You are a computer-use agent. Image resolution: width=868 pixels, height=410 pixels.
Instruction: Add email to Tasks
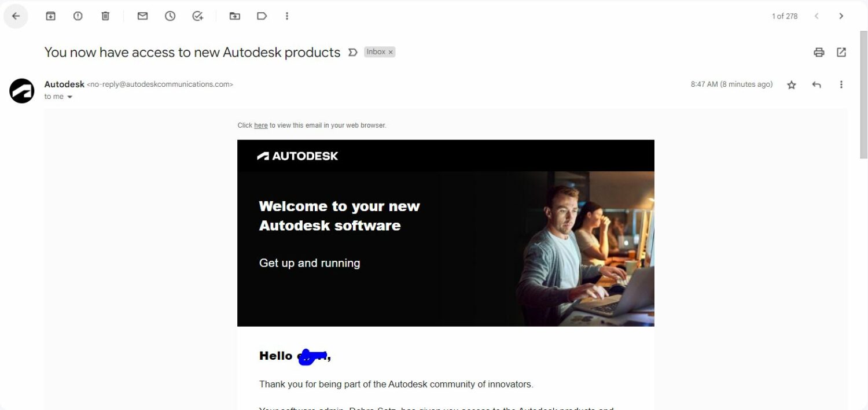coord(198,16)
